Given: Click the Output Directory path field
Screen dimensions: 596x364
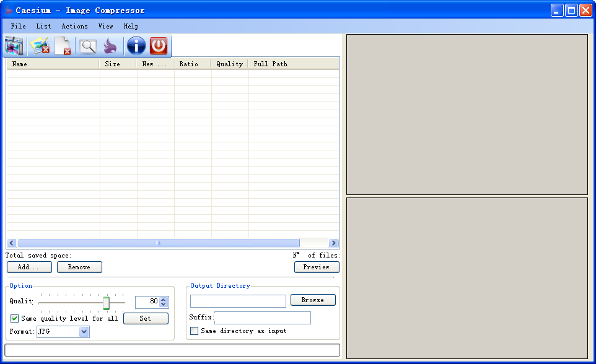Looking at the screenshot, I should pyautogui.click(x=238, y=301).
